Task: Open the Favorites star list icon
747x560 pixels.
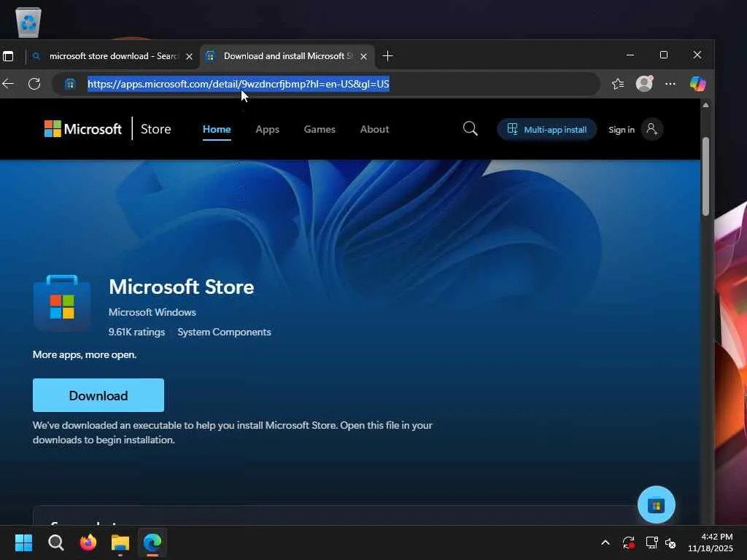Action: click(x=618, y=85)
